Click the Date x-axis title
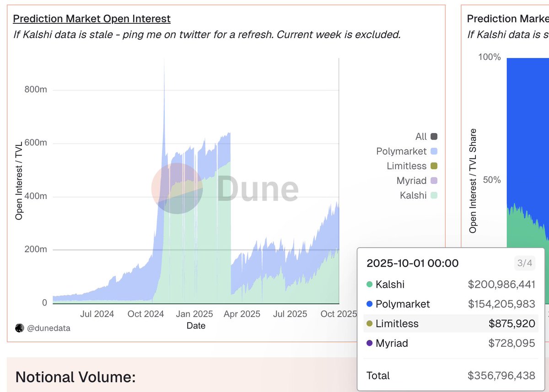549x392 pixels. (x=196, y=326)
